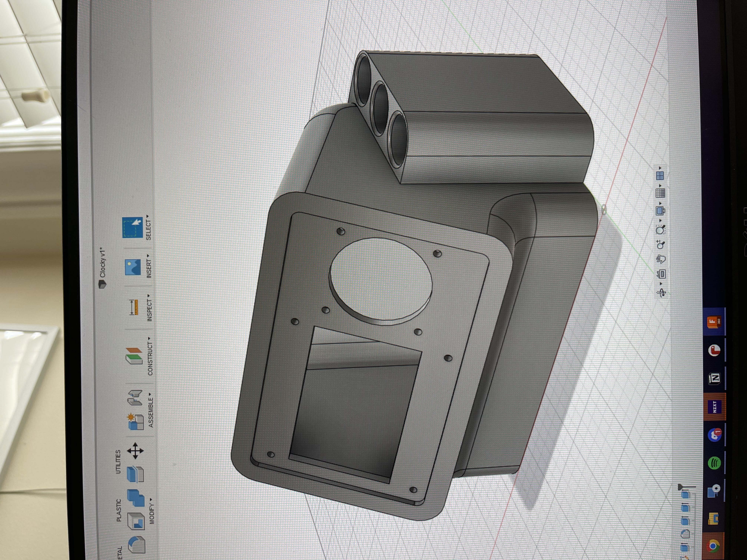Screen dimensions: 747x560
Task: Expand the CONSTRUCT dropdown menu
Action: [150, 356]
